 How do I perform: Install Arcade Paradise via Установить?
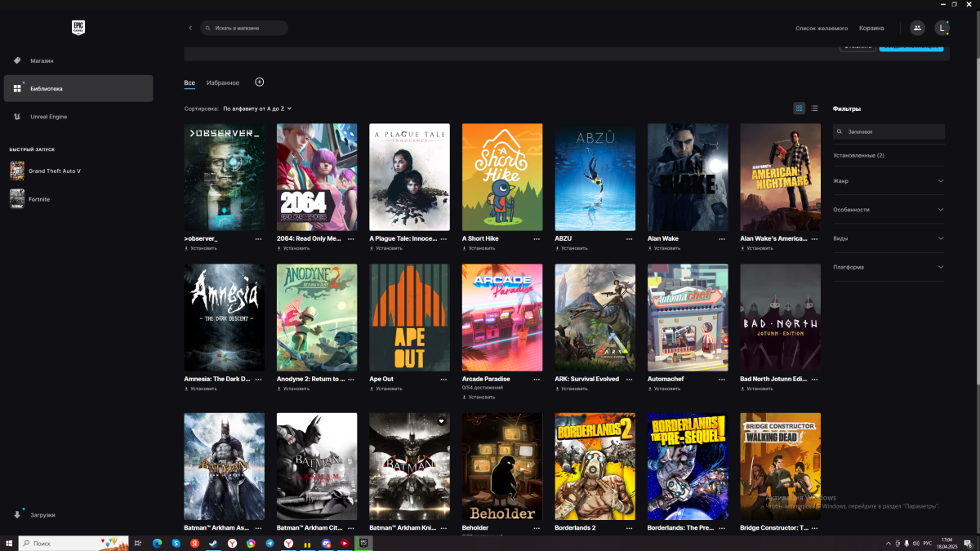coord(479,398)
